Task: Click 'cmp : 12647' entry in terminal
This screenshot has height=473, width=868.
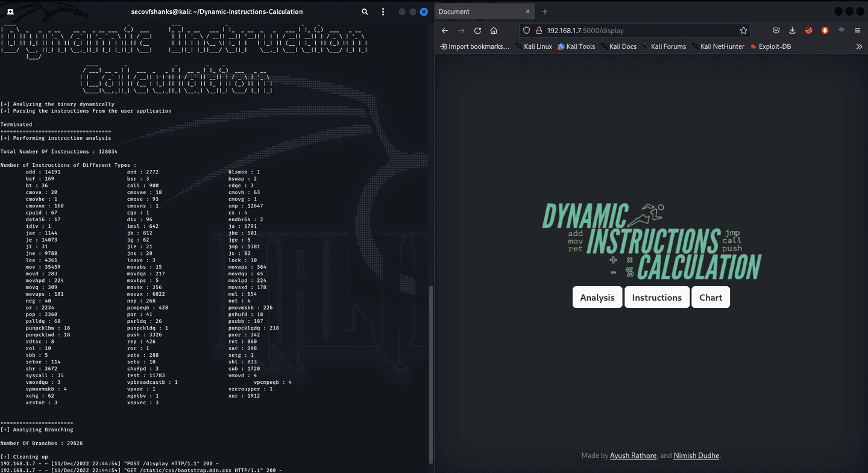Action: [x=246, y=206]
